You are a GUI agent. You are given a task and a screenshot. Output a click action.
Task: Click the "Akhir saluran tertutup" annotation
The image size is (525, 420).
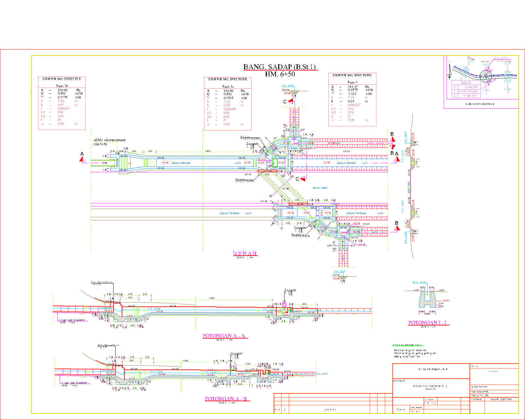(x=110, y=140)
